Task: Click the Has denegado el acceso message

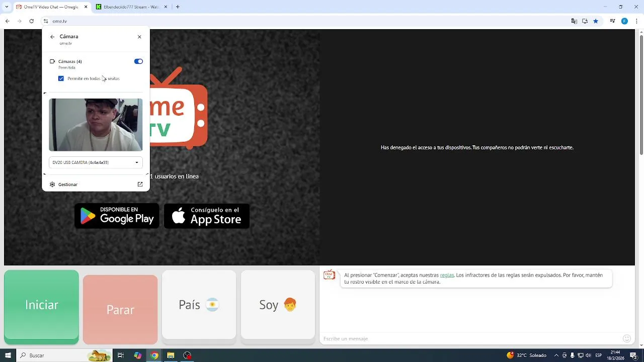Action: (x=477, y=147)
